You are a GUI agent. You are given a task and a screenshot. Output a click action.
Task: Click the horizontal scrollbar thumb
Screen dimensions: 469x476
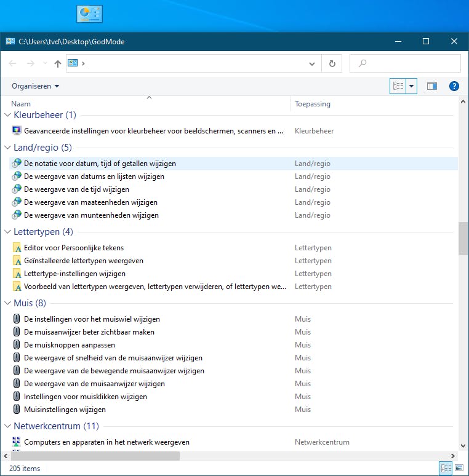[95, 456]
